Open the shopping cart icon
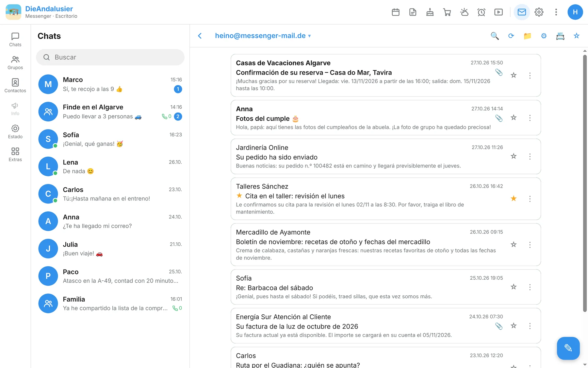588x368 pixels. [x=447, y=12]
